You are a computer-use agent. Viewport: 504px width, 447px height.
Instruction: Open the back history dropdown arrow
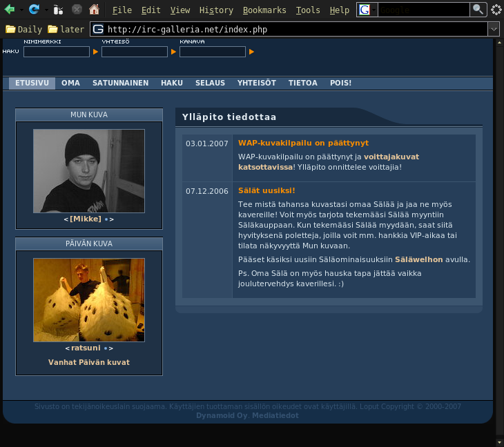21,10
